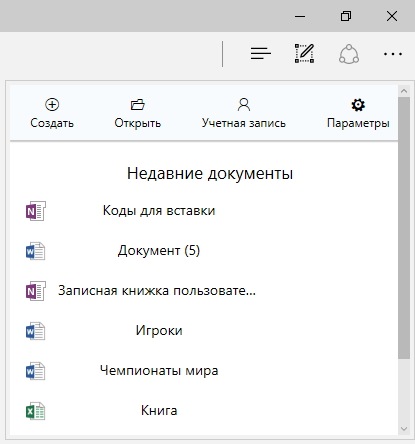Open the More actions three-dots menu
The image size is (415, 444).
(x=393, y=54)
